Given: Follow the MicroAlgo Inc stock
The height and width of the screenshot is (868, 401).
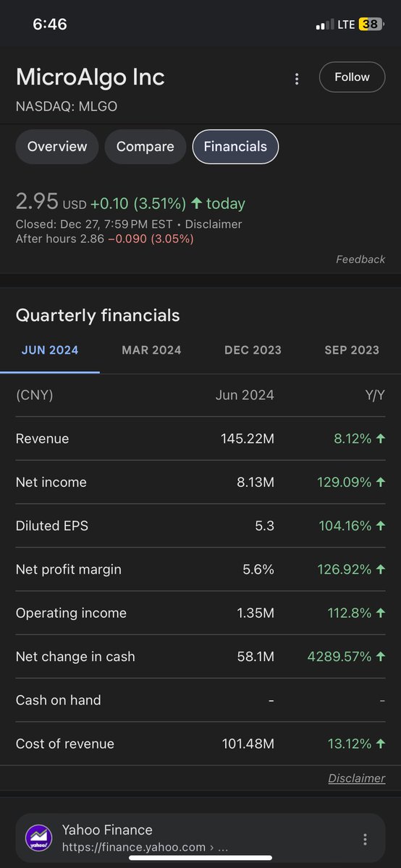Looking at the screenshot, I should tap(352, 77).
